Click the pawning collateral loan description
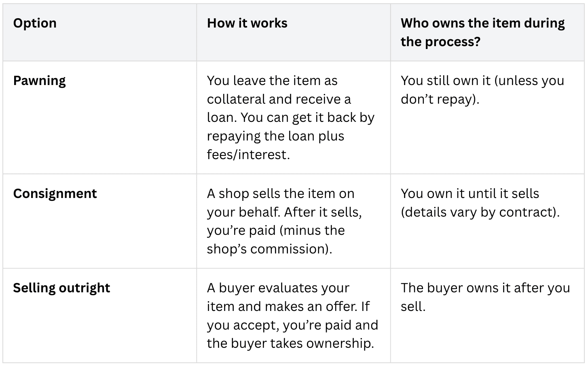The height and width of the screenshot is (366, 588). (290, 117)
